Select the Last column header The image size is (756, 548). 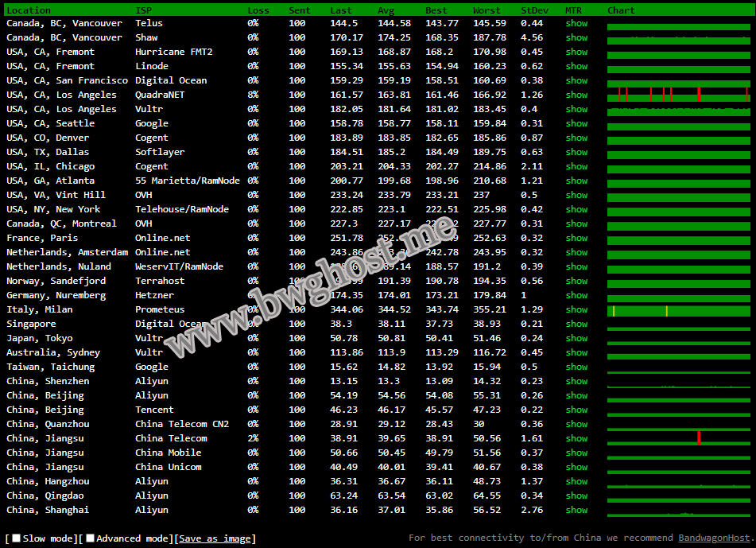tap(341, 10)
